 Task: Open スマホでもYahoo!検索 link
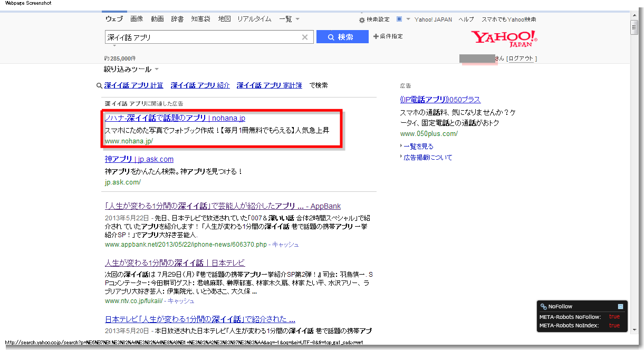(509, 20)
